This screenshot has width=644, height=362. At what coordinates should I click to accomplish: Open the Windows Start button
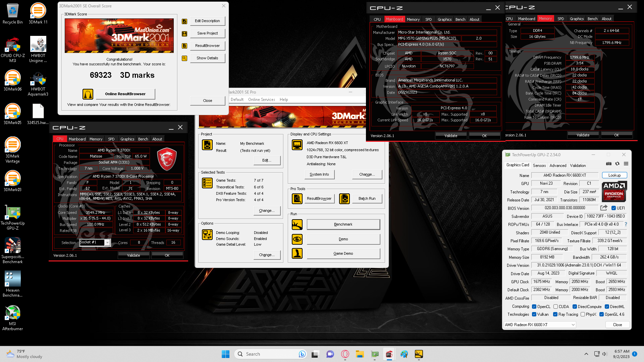coord(225,354)
